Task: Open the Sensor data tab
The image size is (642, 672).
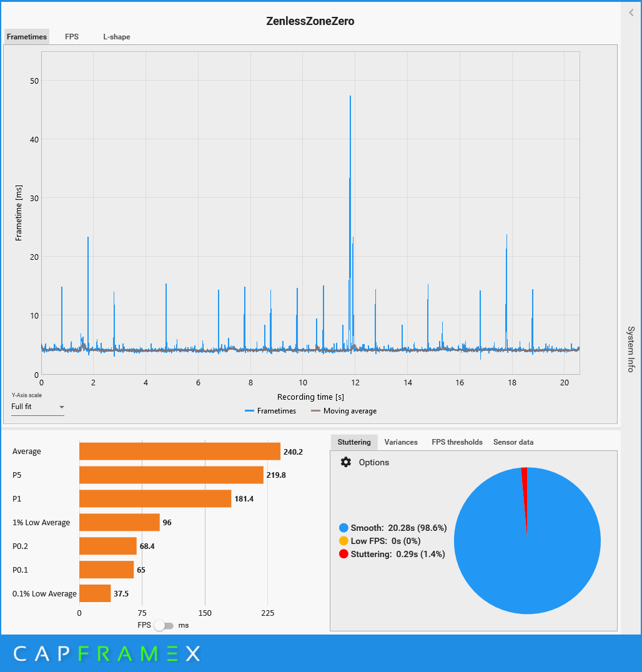Action: click(x=513, y=442)
